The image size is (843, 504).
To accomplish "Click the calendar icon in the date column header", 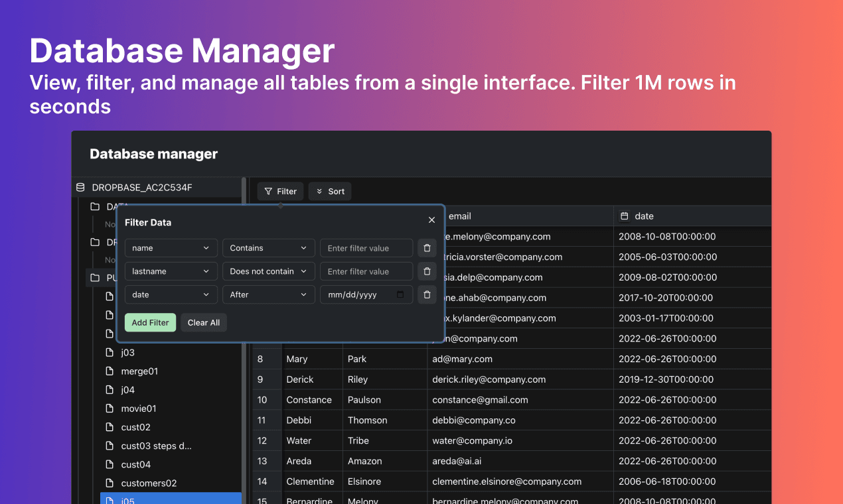I will click(x=624, y=216).
